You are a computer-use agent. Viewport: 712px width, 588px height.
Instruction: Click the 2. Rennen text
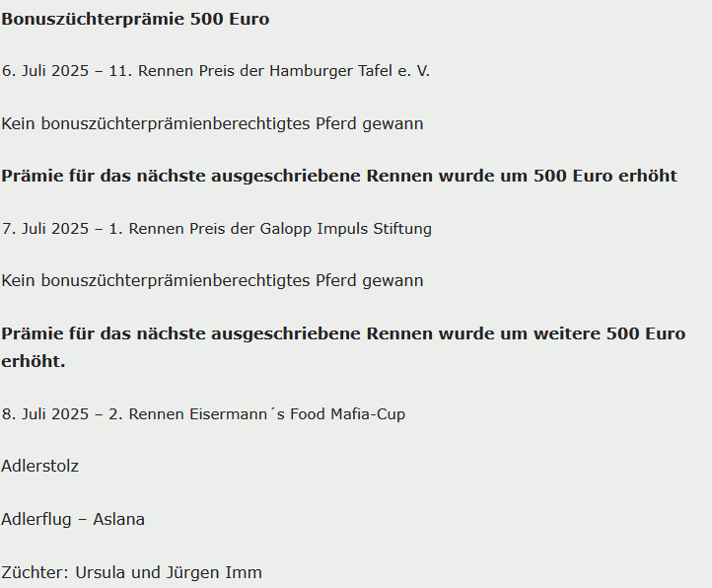click(x=147, y=414)
